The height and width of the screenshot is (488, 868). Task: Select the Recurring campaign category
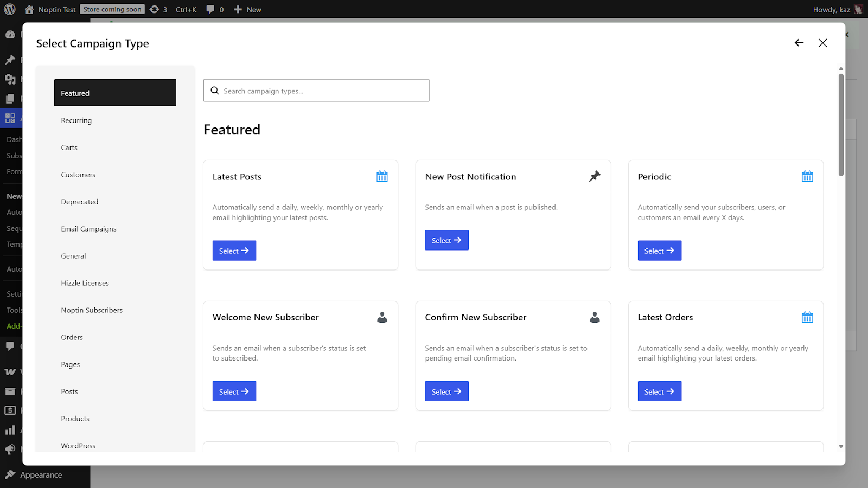pyautogui.click(x=76, y=120)
